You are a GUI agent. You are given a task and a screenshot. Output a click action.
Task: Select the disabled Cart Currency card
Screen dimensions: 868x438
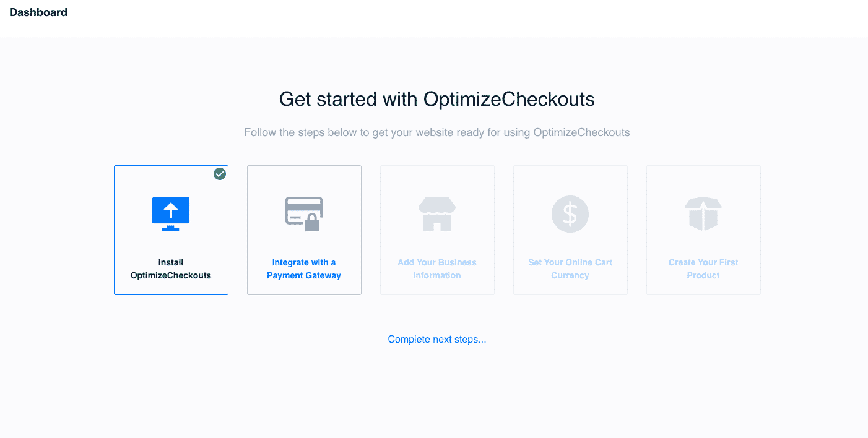tap(570, 230)
